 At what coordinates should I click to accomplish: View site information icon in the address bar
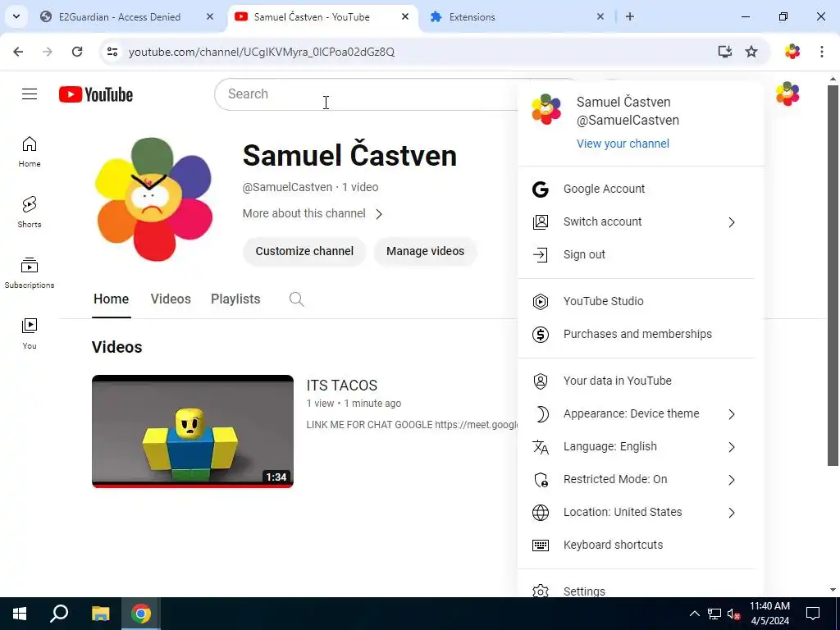[x=112, y=52]
